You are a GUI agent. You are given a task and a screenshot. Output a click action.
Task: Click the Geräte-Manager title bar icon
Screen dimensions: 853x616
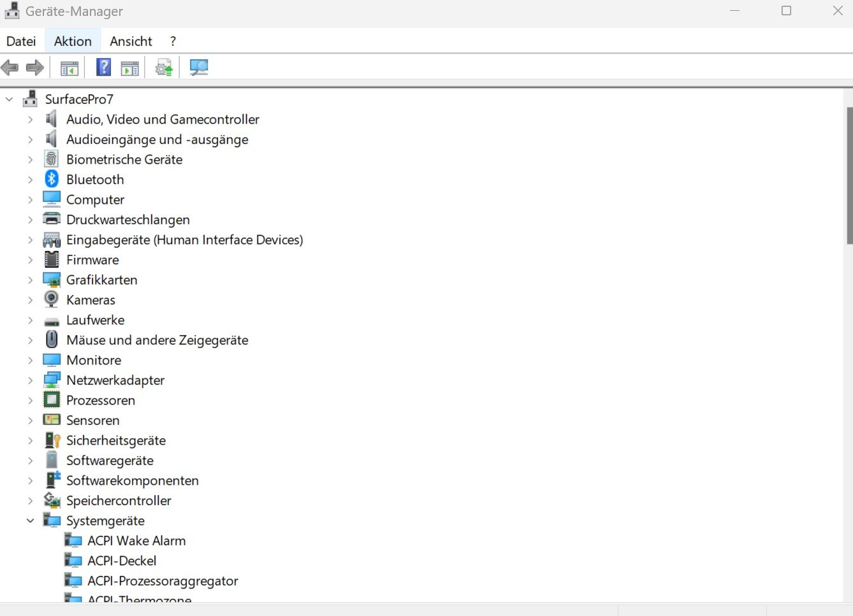point(11,11)
